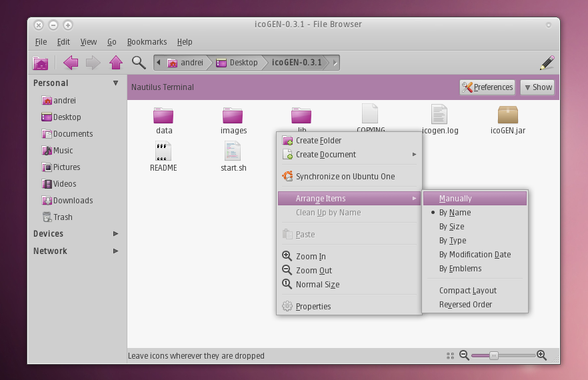The height and width of the screenshot is (380, 588).
Task: Toggle Compact Layout option
Action: (475, 291)
